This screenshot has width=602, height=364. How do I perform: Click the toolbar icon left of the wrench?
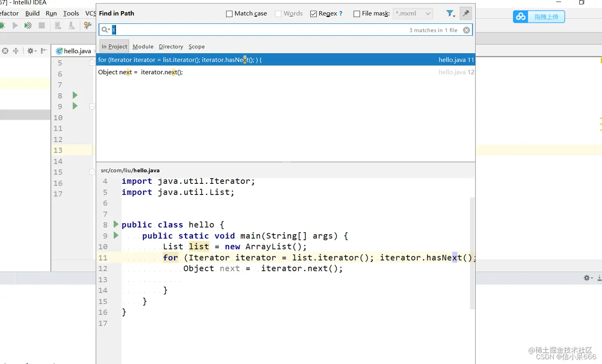point(72,25)
